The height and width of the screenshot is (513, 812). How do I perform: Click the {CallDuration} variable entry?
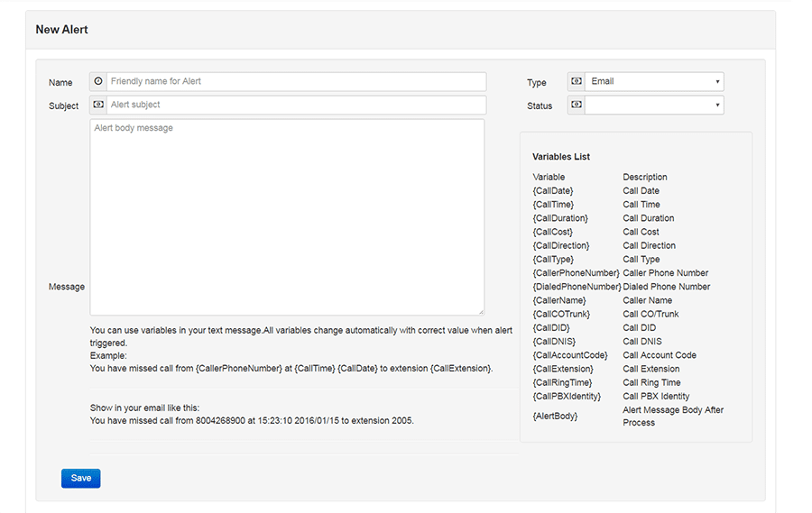[559, 218]
